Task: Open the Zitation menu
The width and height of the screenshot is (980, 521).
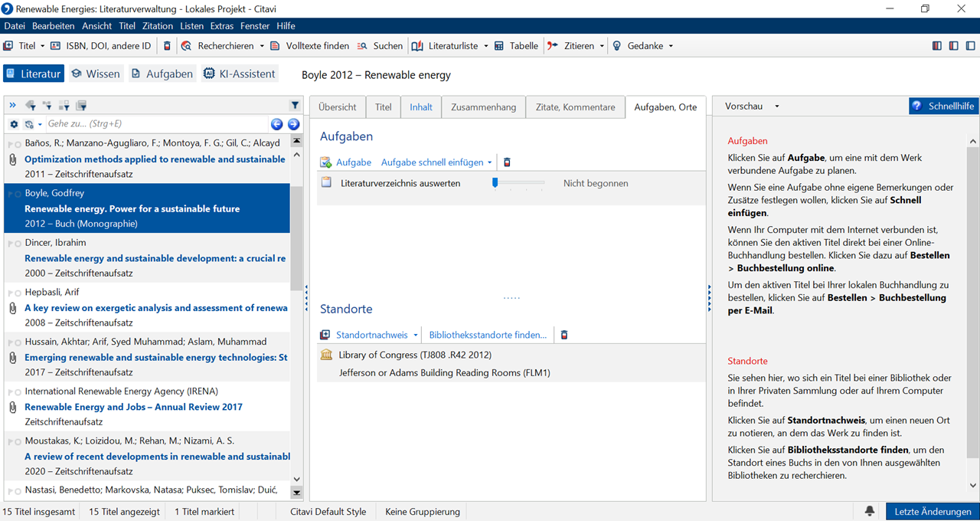Action: (158, 26)
